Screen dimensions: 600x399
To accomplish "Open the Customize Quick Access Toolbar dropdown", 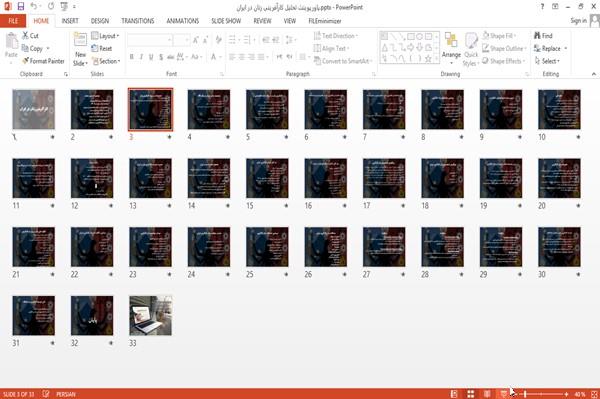I will click(x=74, y=7).
